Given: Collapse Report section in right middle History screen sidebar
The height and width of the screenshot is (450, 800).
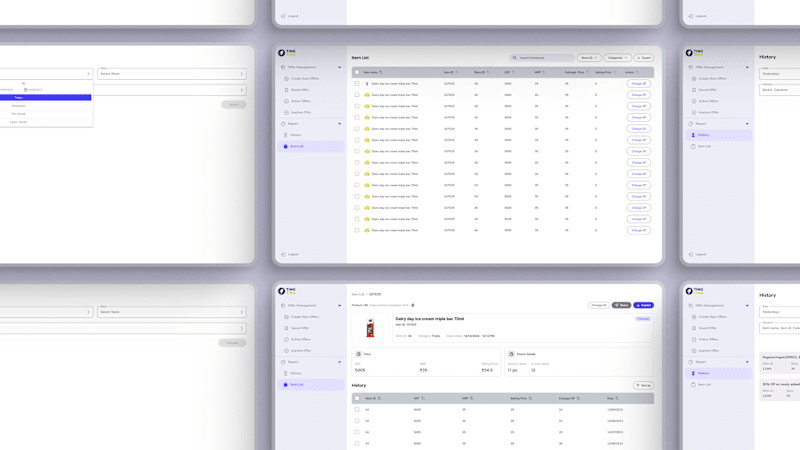Looking at the screenshot, I should [747, 123].
